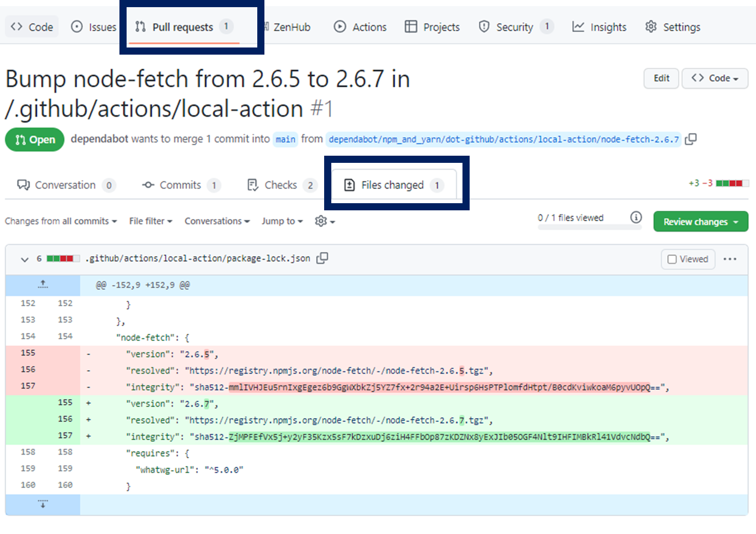Click the Edit title button
This screenshot has width=756, height=534.
(661, 78)
